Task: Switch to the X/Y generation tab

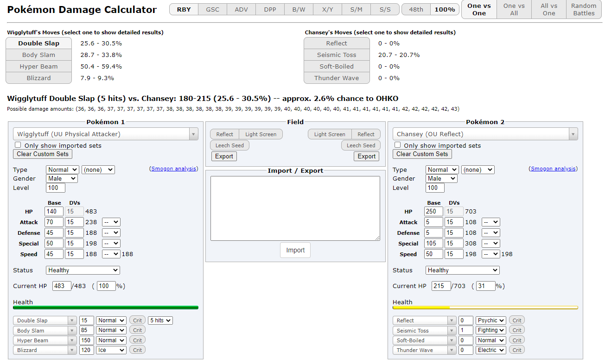Action: 328,9
